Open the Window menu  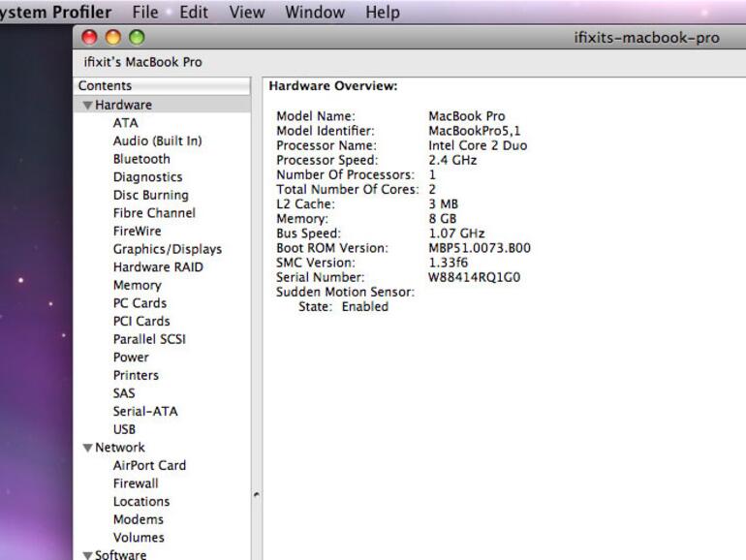315,12
